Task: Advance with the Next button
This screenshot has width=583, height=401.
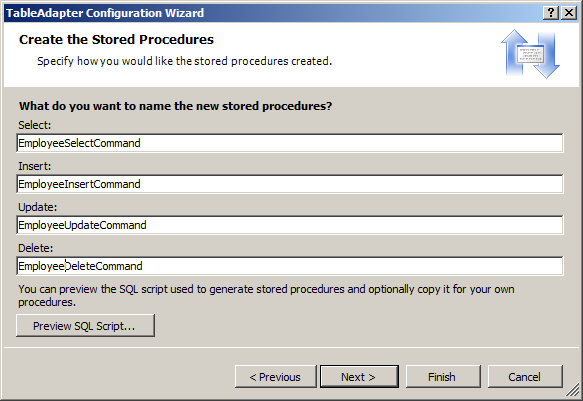Action: pos(359,376)
